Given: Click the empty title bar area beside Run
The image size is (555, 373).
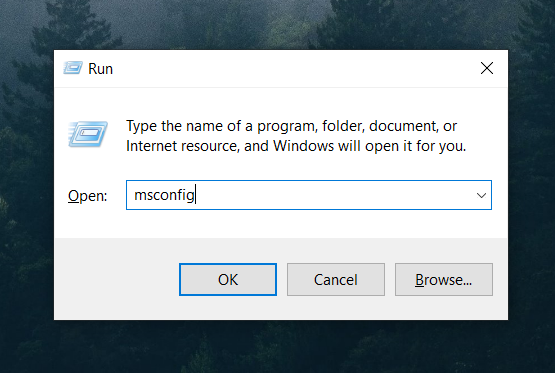Looking at the screenshot, I should tap(294, 68).
